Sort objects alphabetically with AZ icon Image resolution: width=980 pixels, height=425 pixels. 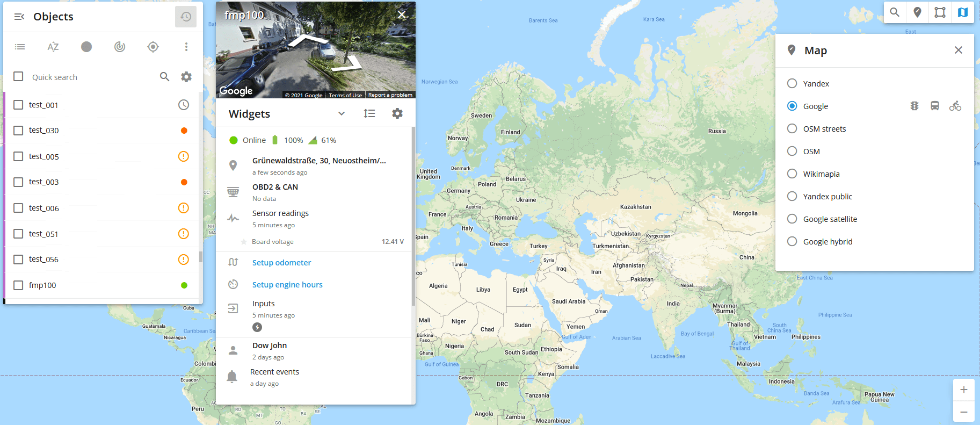coord(53,47)
